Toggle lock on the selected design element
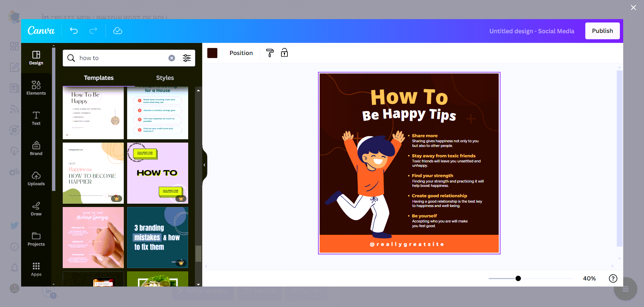This screenshot has width=644, height=307. tap(284, 53)
